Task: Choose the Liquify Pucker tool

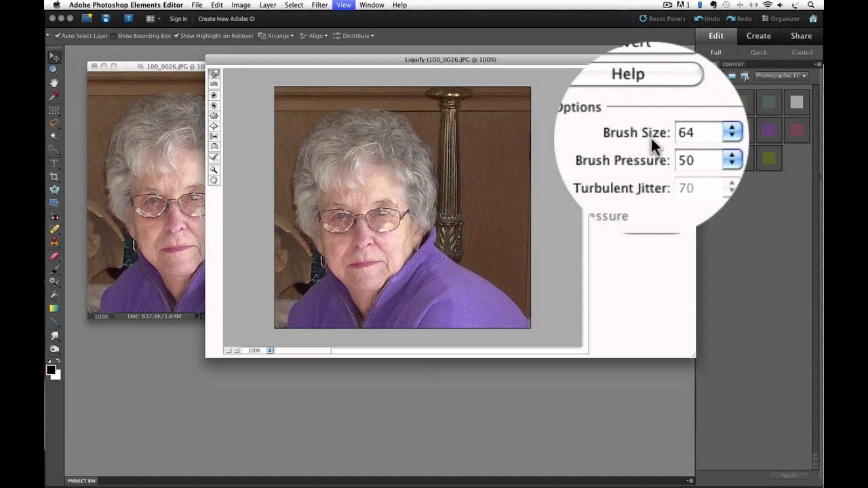Action: (x=214, y=116)
